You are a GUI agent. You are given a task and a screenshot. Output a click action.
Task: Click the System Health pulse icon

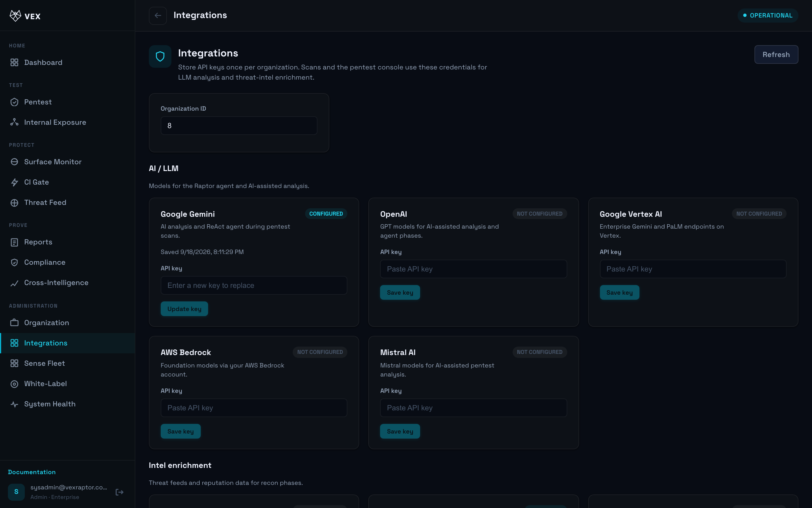[14, 404]
